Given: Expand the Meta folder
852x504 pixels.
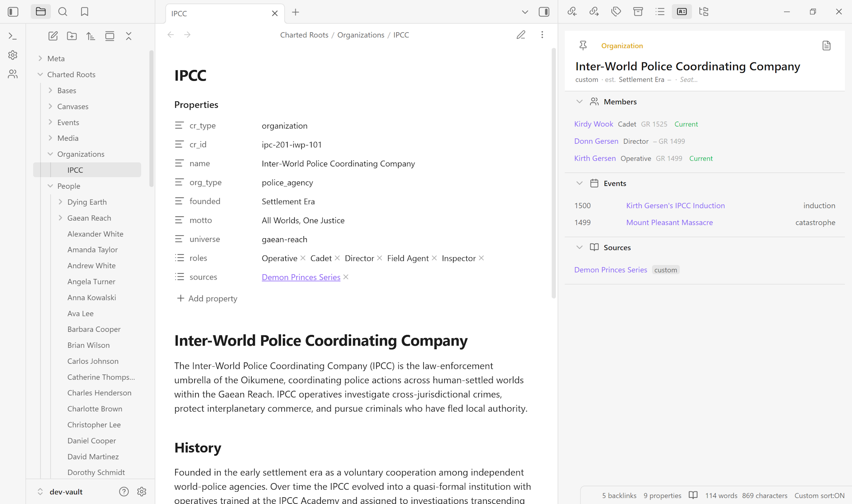Looking at the screenshot, I should (40, 59).
